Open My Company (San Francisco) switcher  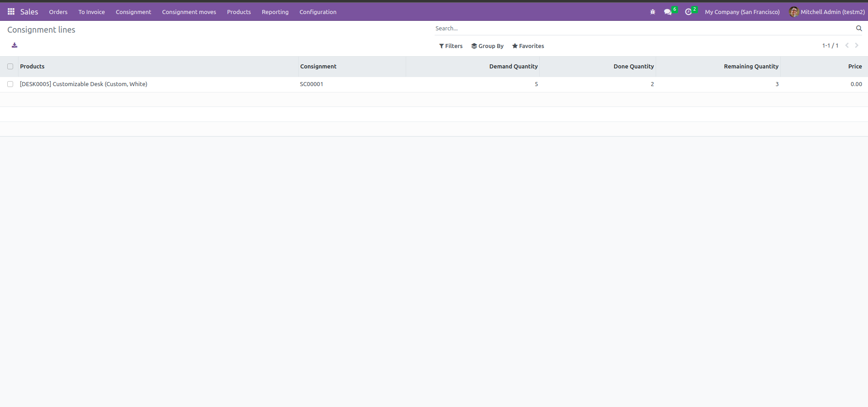click(742, 12)
